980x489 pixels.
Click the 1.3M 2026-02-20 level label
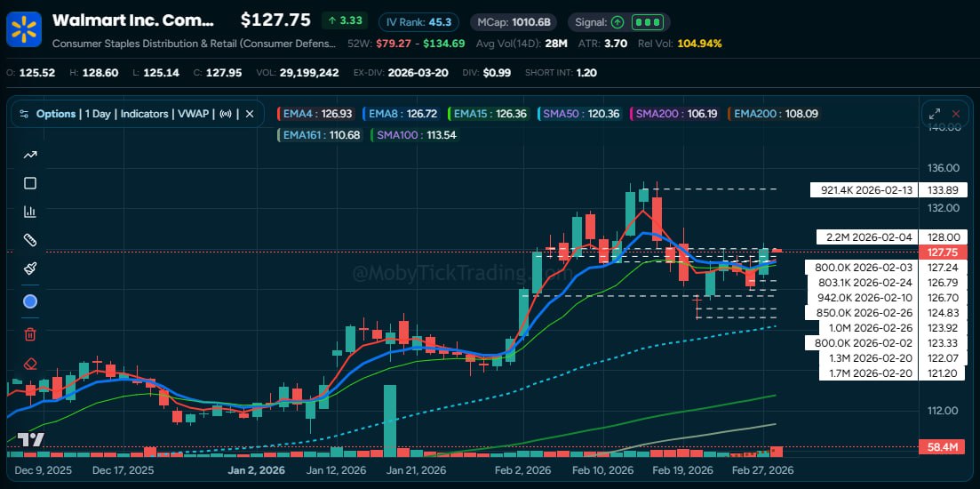point(868,358)
